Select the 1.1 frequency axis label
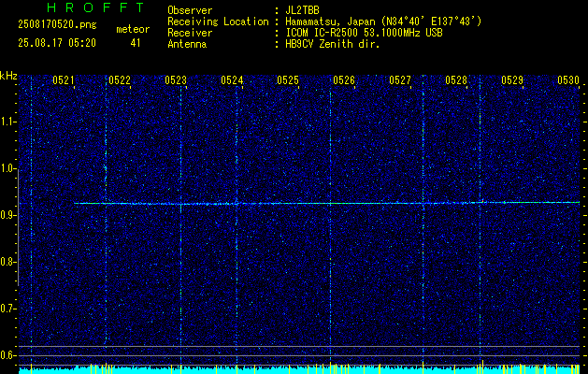The width and height of the screenshot is (588, 374). 7,122
